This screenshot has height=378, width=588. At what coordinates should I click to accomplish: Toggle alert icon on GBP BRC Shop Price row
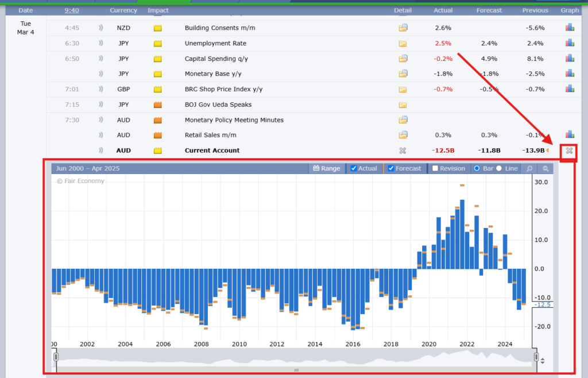100,89
